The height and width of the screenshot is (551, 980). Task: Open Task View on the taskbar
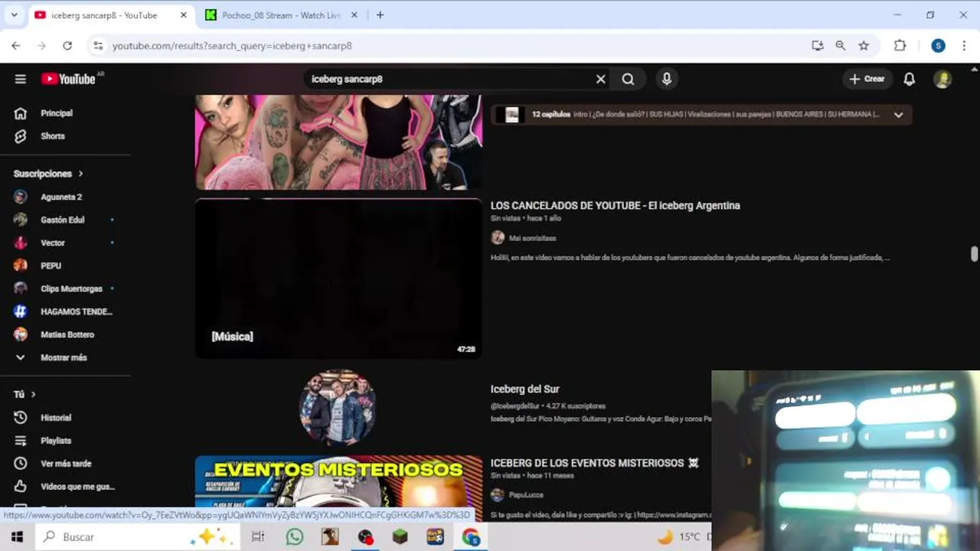[x=258, y=537]
